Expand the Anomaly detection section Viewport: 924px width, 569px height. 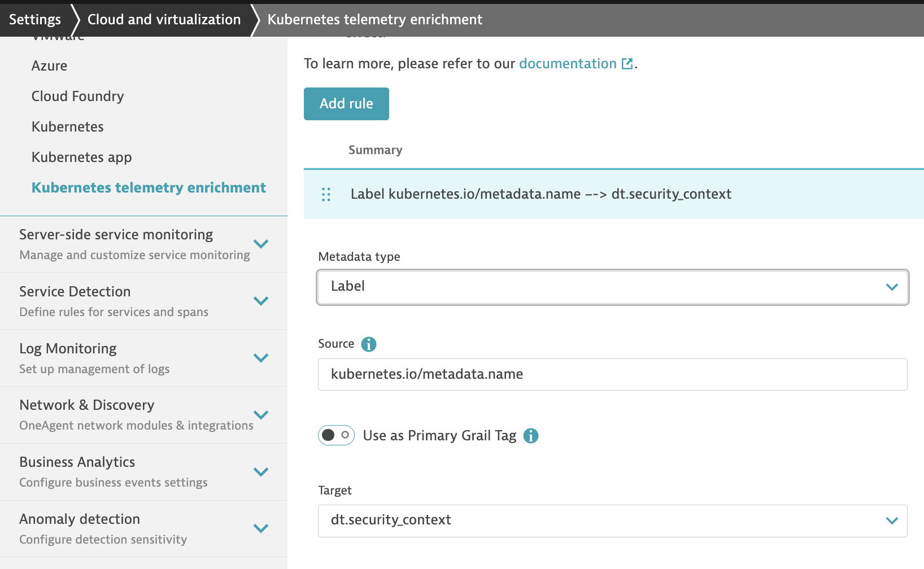[x=260, y=528]
